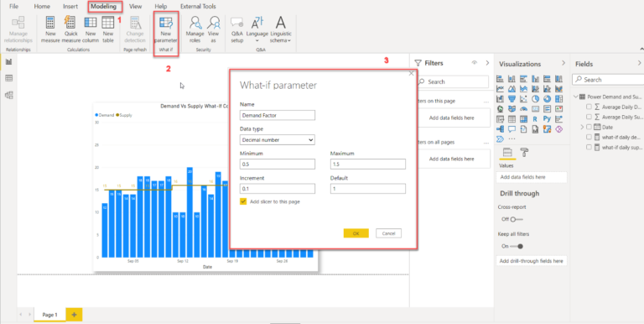Get more visuals via ellipsis
644x324 pixels.
[x=512, y=139]
